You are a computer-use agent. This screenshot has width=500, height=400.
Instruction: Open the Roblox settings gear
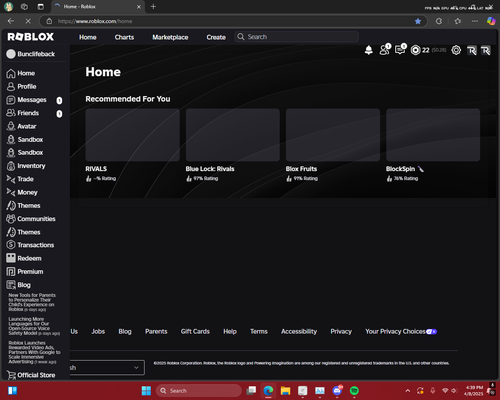point(456,50)
